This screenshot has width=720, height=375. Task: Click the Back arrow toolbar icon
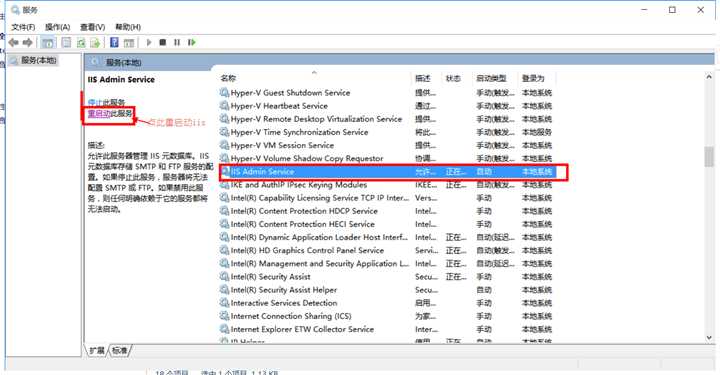click(13, 43)
